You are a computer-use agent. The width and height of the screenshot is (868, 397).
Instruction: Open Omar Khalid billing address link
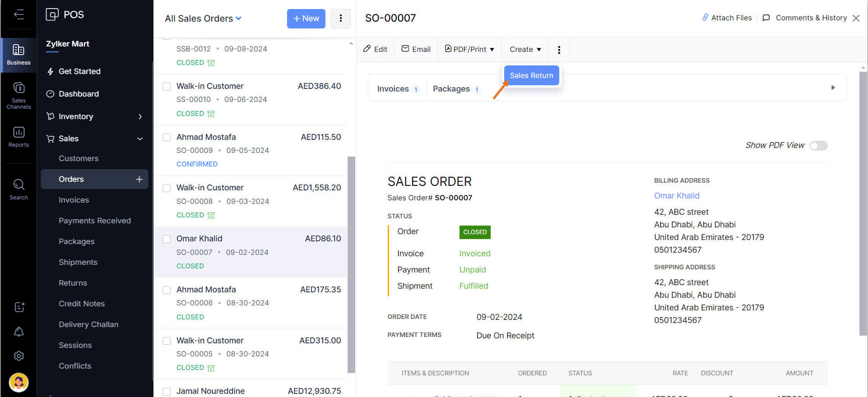(677, 196)
